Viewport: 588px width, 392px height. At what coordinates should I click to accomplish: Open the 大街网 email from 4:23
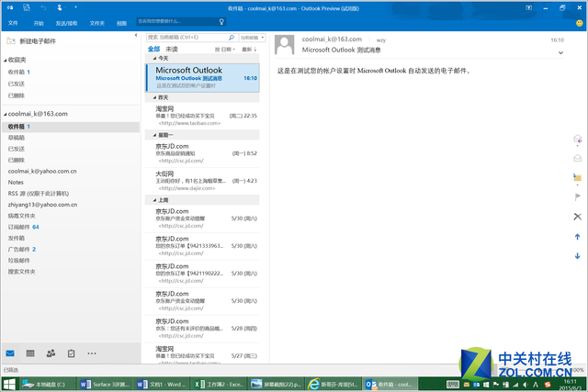click(202, 181)
